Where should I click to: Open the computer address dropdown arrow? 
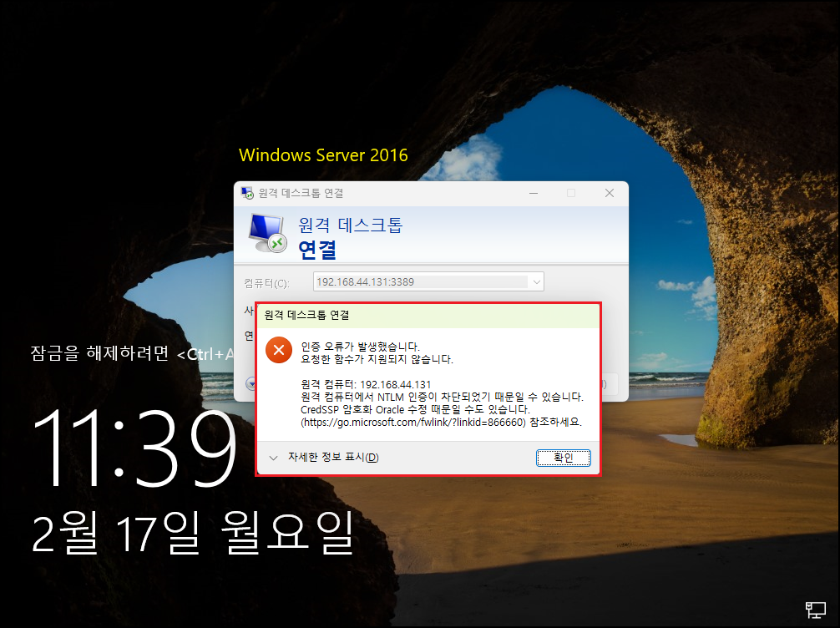point(536,282)
